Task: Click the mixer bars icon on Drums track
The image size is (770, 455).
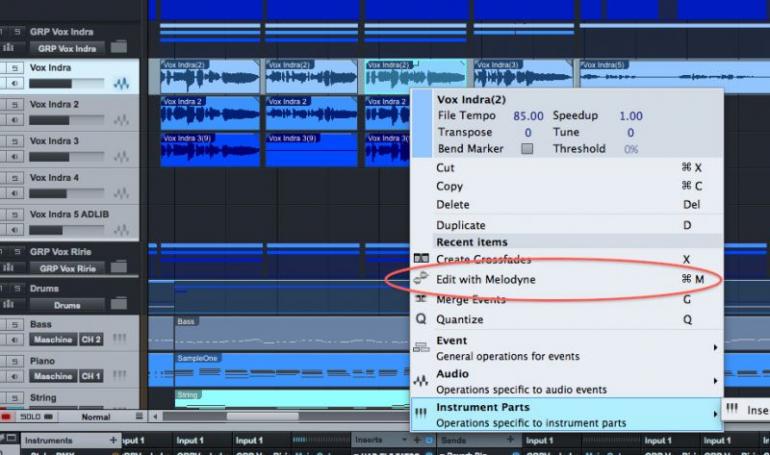Action: pyautogui.click(x=8, y=304)
